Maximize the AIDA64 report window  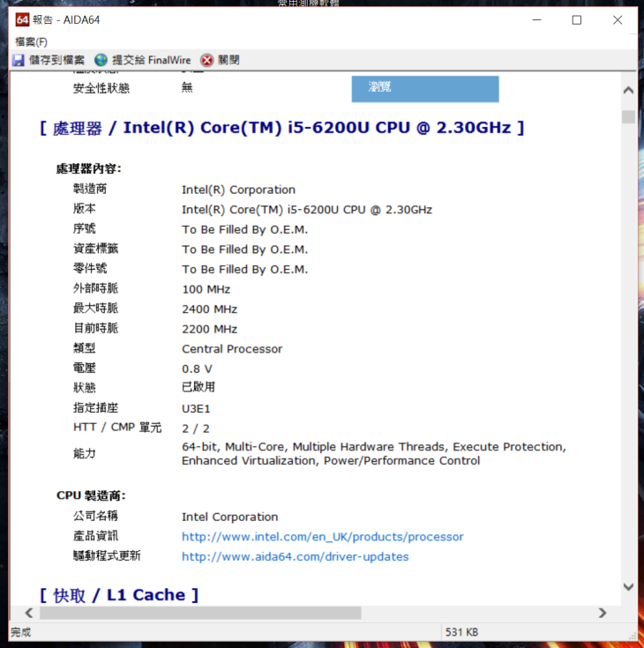[577, 19]
